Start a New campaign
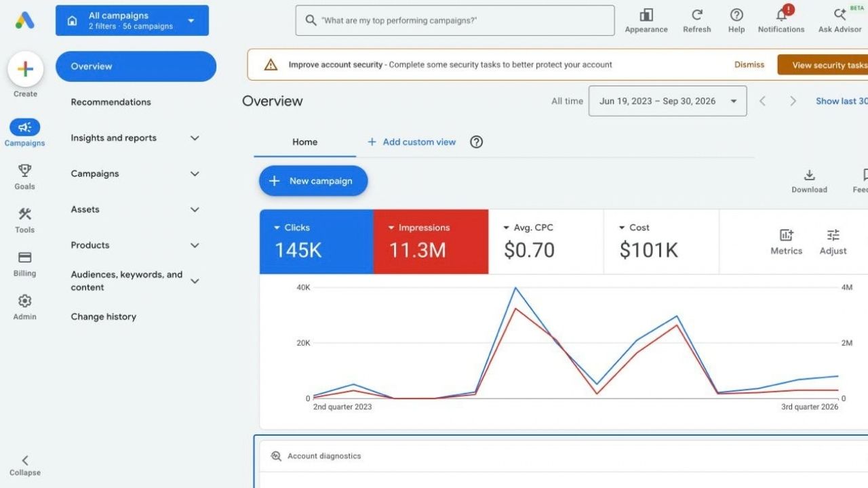868x488 pixels. coord(313,181)
